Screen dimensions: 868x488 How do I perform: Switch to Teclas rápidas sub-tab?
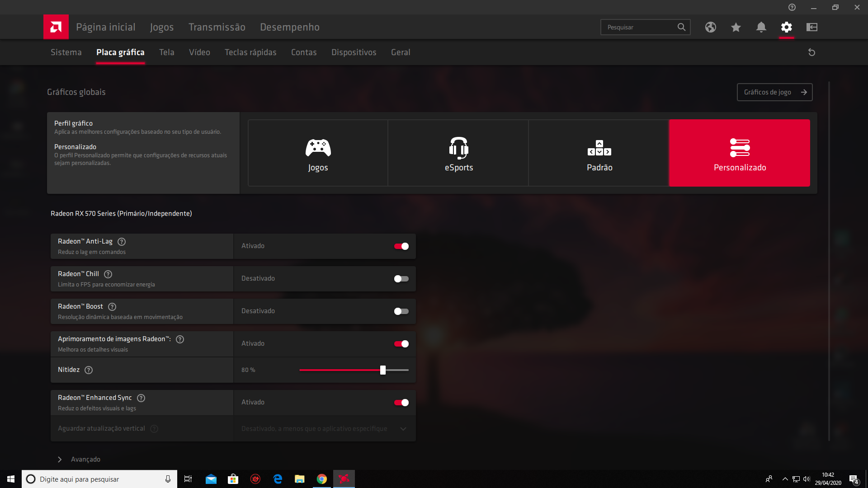click(250, 52)
